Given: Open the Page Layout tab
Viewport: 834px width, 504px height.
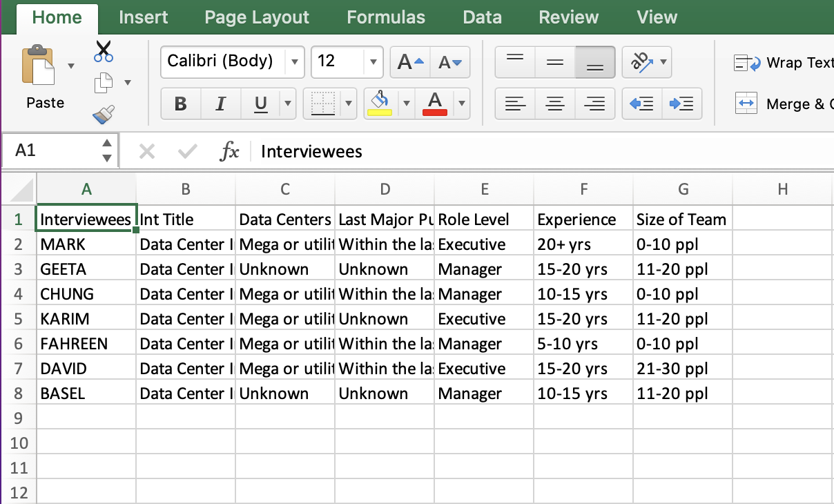Looking at the screenshot, I should point(257,17).
